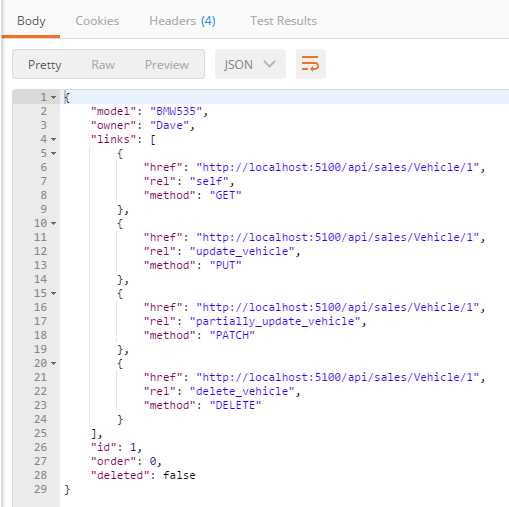Viewport: 509px width, 507px height.
Task: Click the "BMW535" model value
Action: (x=176, y=111)
